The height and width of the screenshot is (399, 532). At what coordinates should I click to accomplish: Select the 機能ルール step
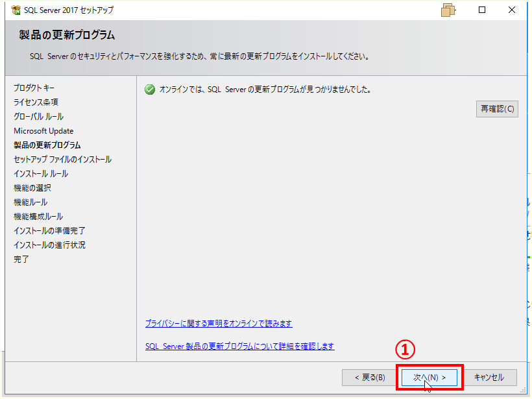click(30, 202)
